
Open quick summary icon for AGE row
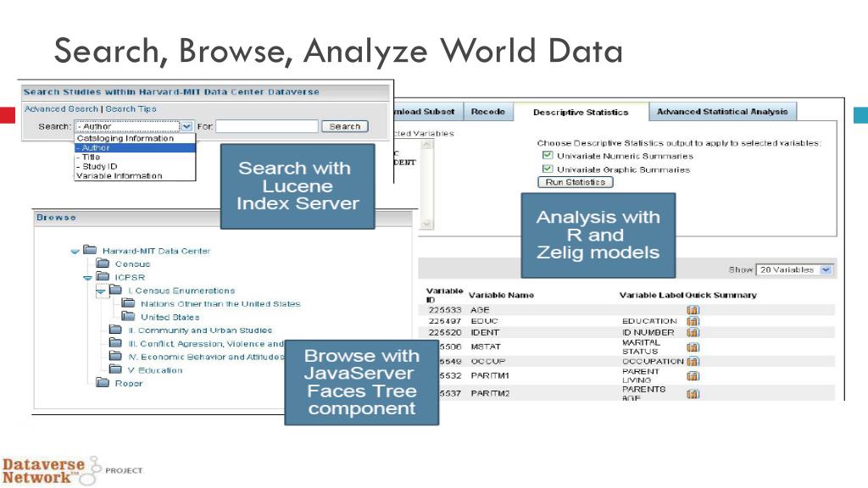(x=693, y=310)
